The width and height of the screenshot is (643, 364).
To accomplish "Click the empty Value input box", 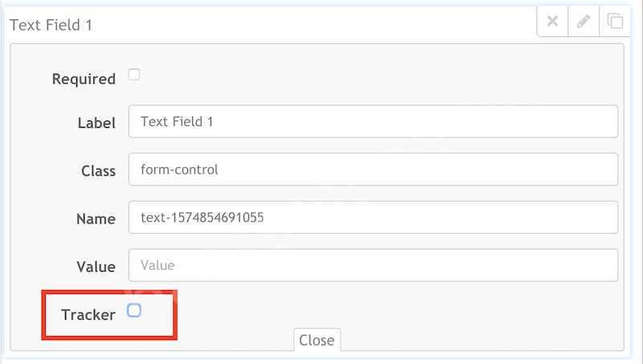I will click(x=373, y=265).
